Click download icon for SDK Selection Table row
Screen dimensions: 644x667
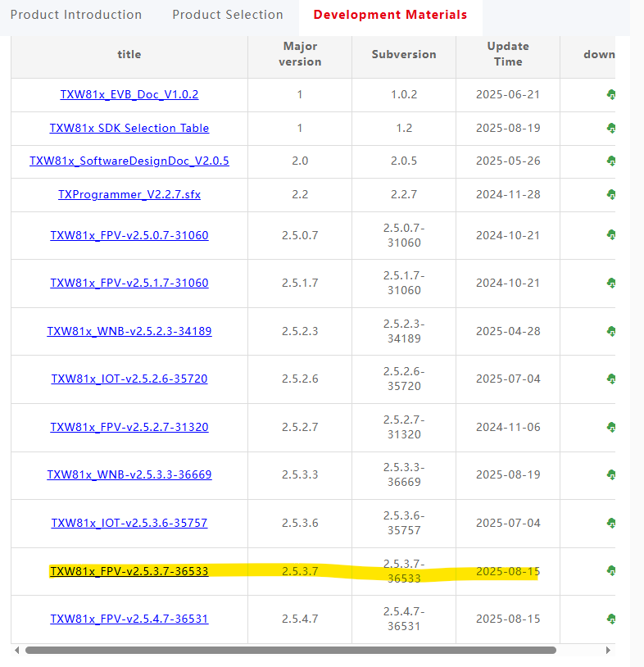coord(611,128)
